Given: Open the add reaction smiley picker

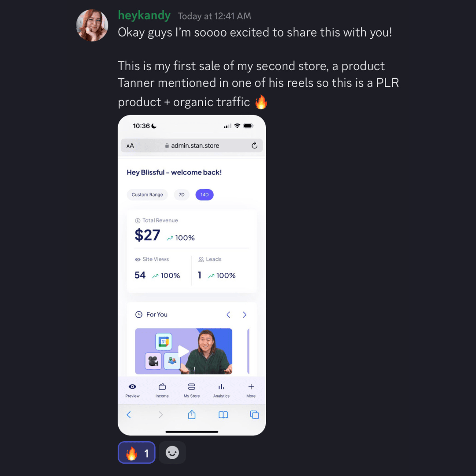Looking at the screenshot, I should pyautogui.click(x=172, y=452).
